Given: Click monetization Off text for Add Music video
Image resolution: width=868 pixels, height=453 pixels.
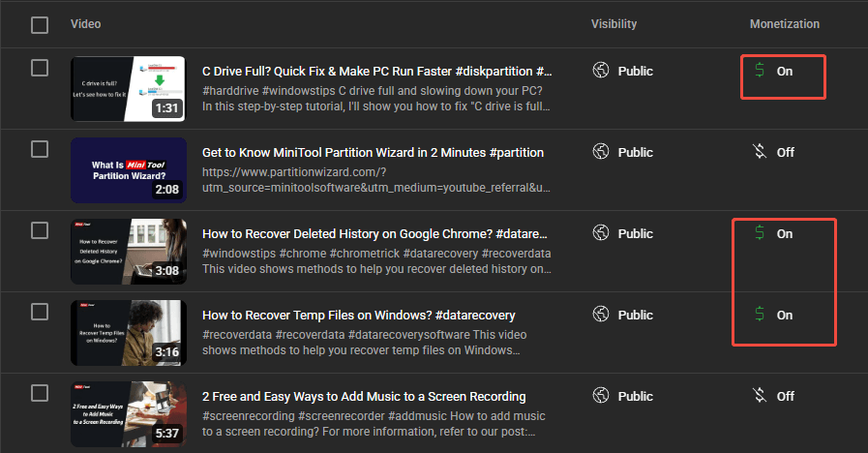Looking at the screenshot, I should coord(786,397).
